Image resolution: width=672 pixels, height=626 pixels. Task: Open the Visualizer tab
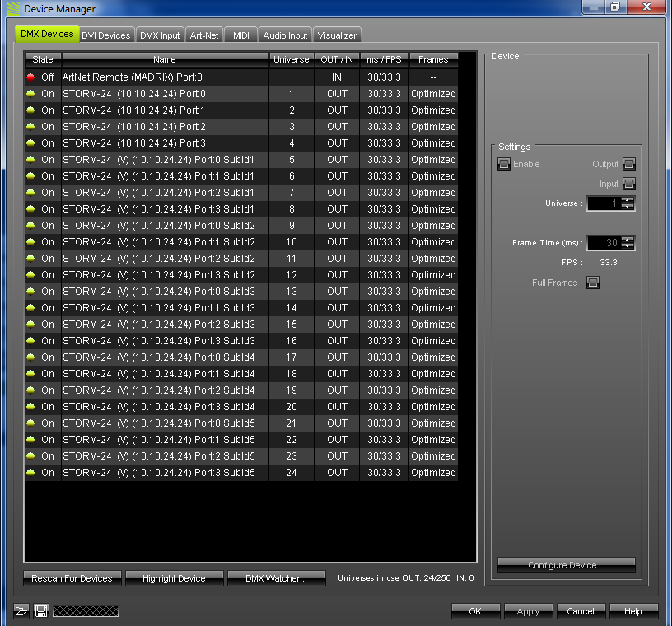coord(337,35)
